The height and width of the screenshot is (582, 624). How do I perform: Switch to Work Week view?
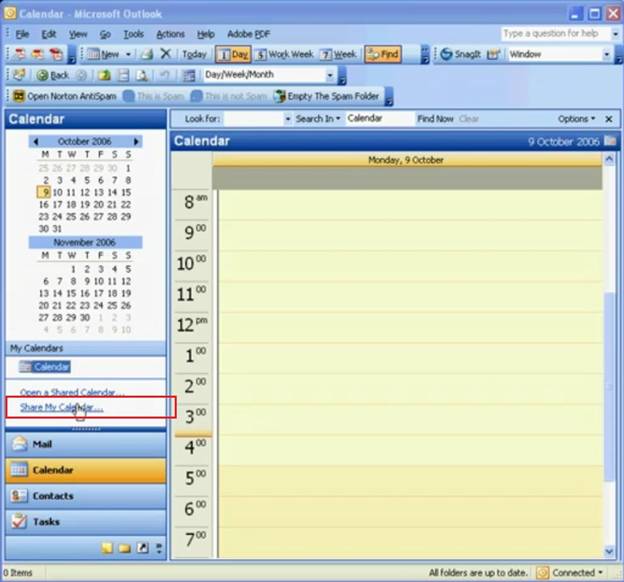(284, 54)
